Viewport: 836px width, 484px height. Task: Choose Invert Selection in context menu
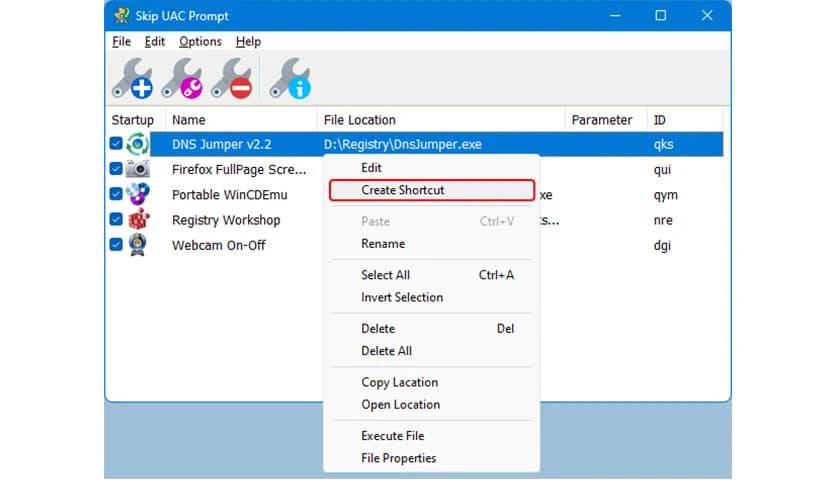[431, 297]
